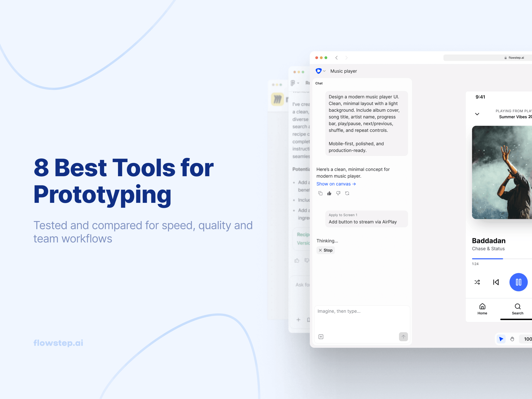532x399 pixels.
Task: Open the zoom level control showing 100
Action: click(x=526, y=339)
